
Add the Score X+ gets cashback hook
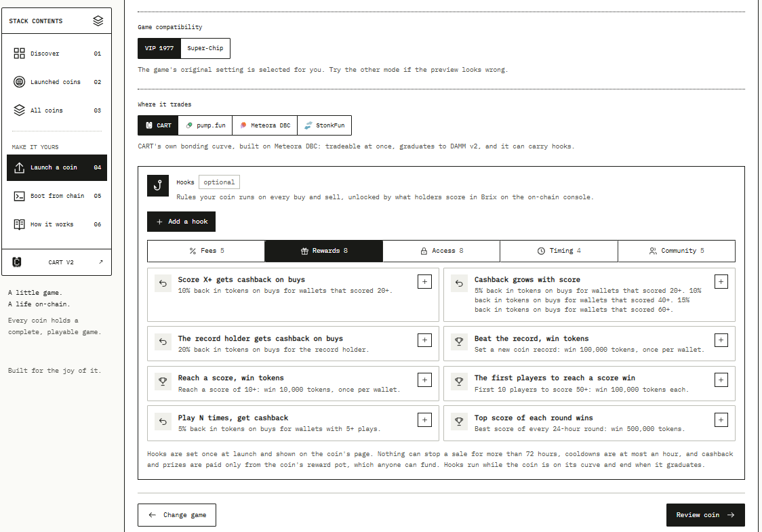click(x=424, y=282)
